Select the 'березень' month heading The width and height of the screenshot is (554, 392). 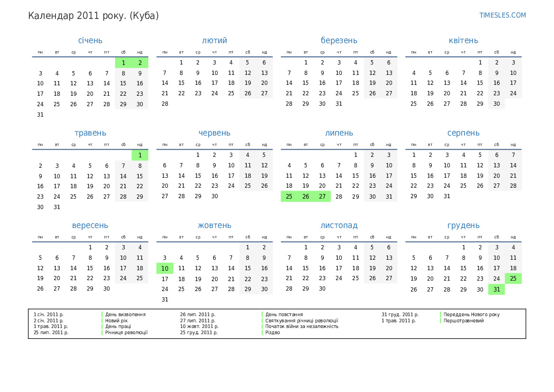[x=339, y=41]
